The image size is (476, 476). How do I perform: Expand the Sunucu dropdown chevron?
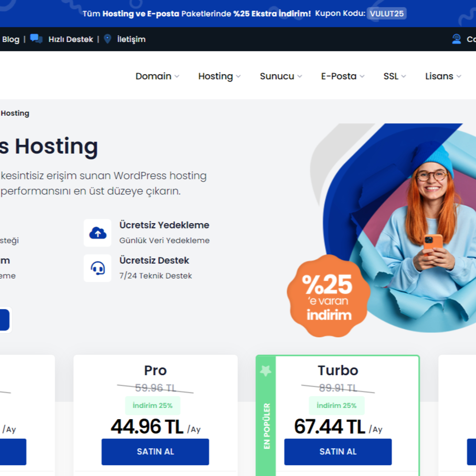point(299,76)
